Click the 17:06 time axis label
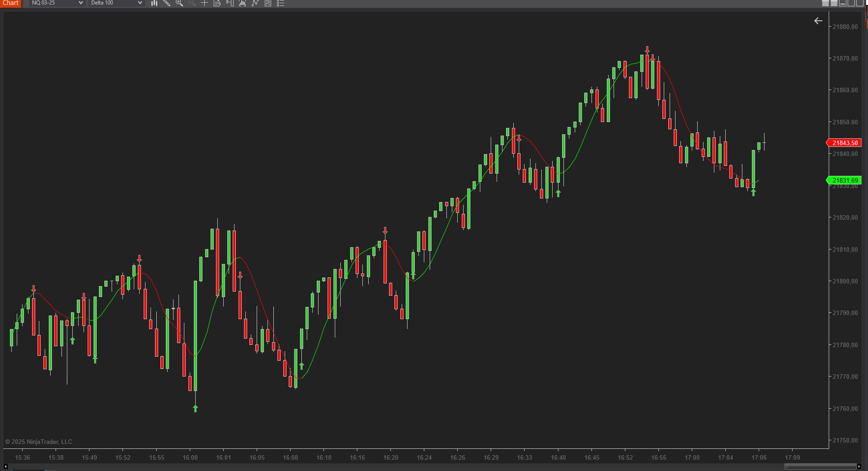This screenshot has width=868, height=471. (x=759, y=457)
